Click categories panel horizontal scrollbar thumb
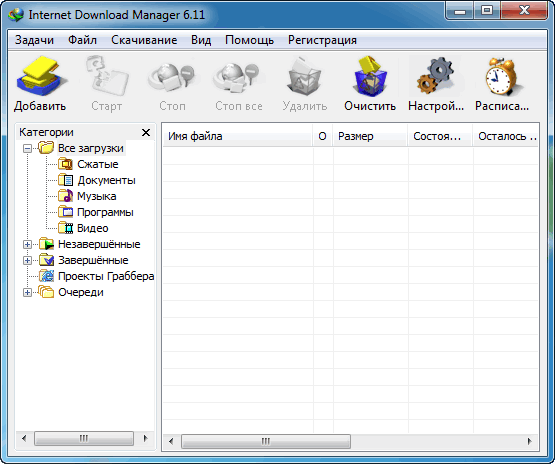The image size is (555, 464). tap(84, 439)
